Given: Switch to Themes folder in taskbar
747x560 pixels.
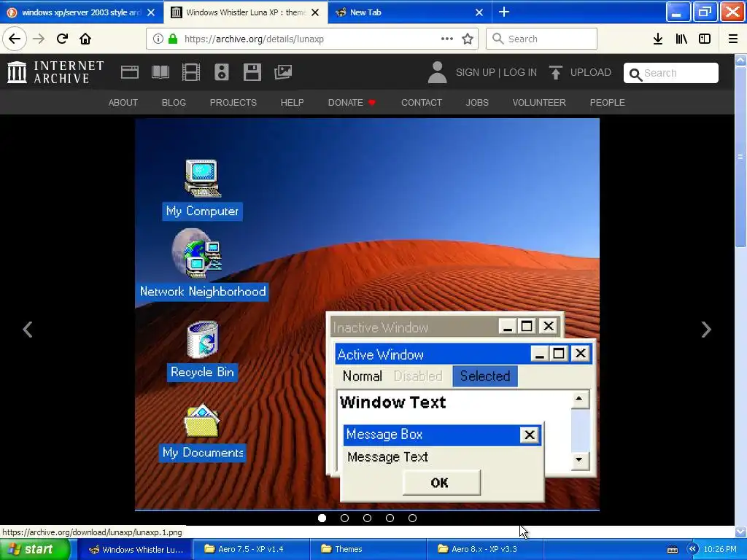Looking at the screenshot, I should [x=368, y=549].
